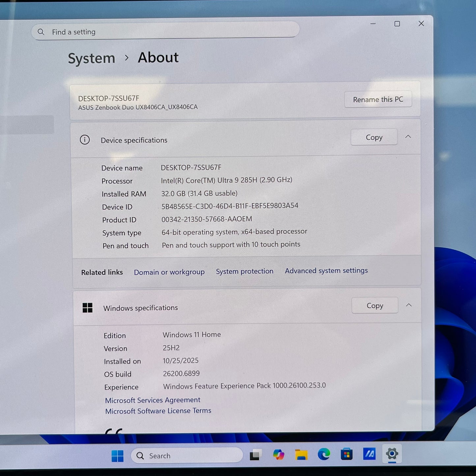Viewport: 476px width, 476px height.
Task: Click the Settings gear in the taskbar
Action: click(392, 454)
